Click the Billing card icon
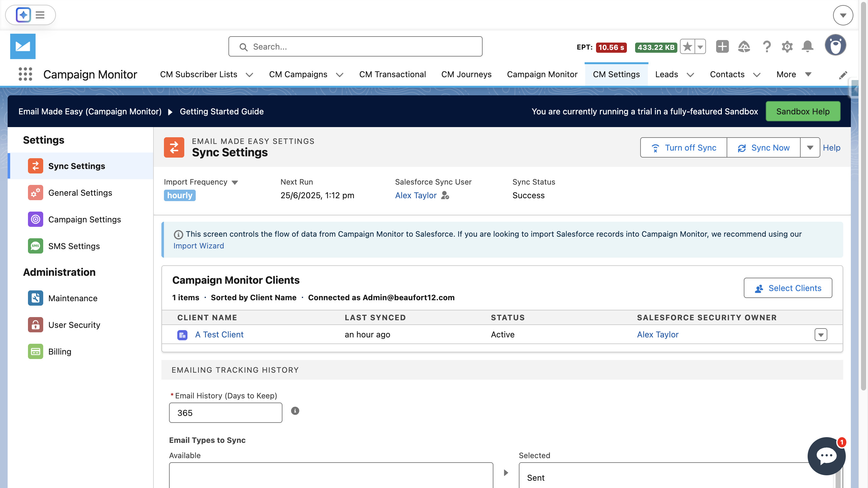This screenshot has width=868, height=488. coord(35,351)
